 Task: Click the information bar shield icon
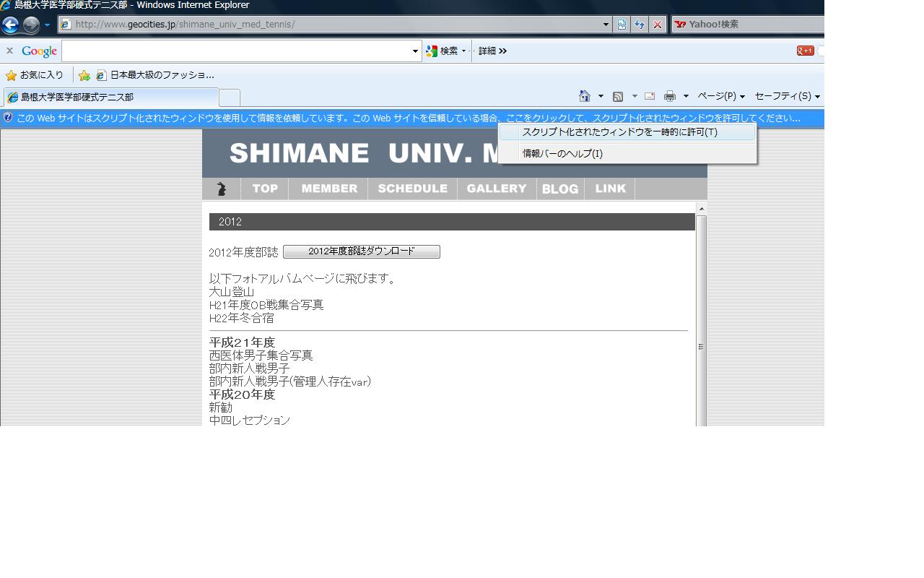[8, 117]
